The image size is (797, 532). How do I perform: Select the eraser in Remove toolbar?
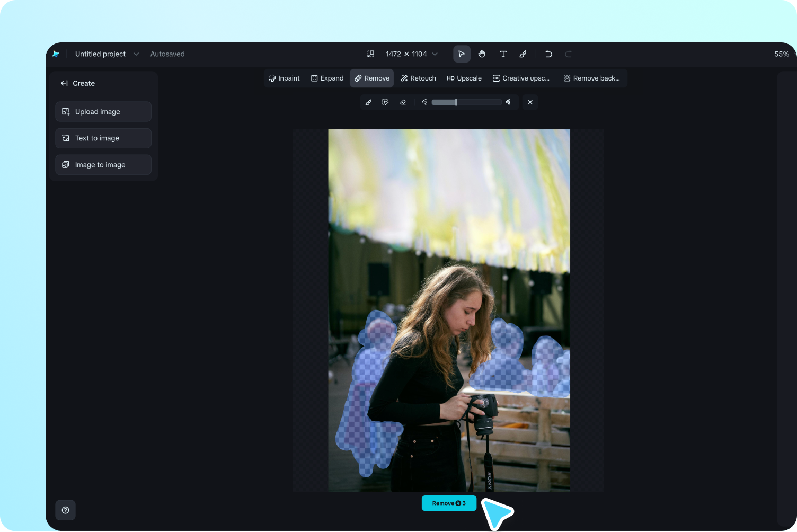tap(403, 102)
